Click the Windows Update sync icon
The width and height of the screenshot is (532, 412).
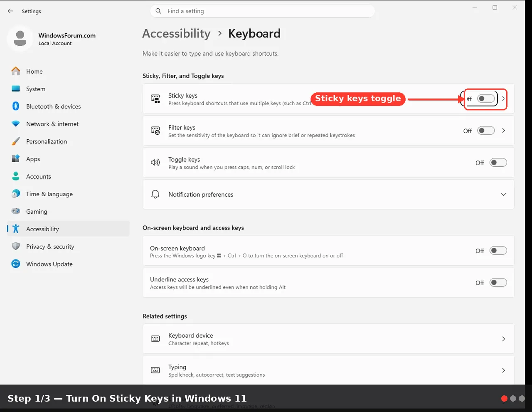[x=16, y=264]
